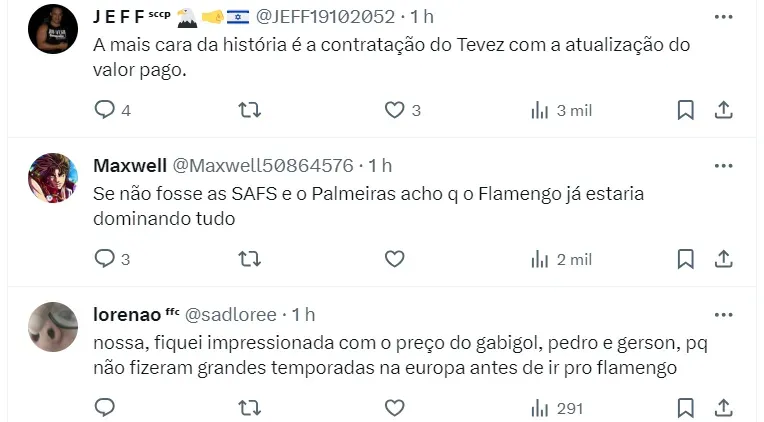
Task: Reply to lorenao's tweet about gabigol
Action: tap(105, 407)
